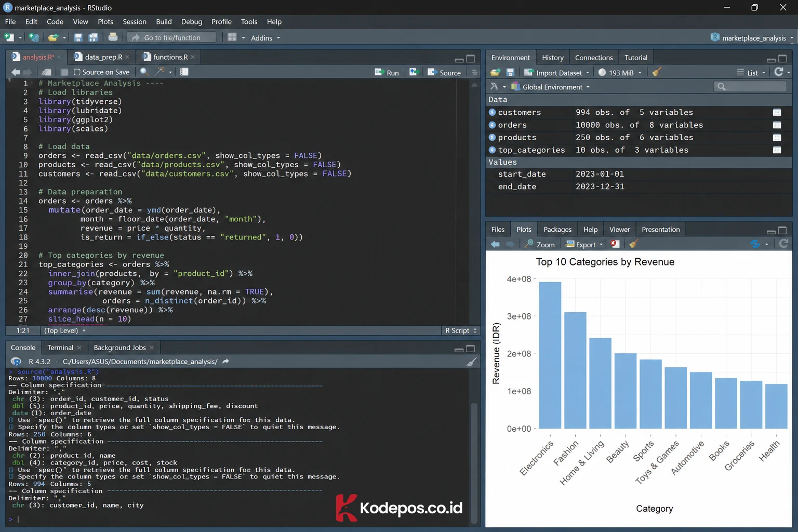Viewport: 798px width, 532px height.
Task: Open the 193 MiB memory usage dropdown
Action: pyautogui.click(x=620, y=73)
